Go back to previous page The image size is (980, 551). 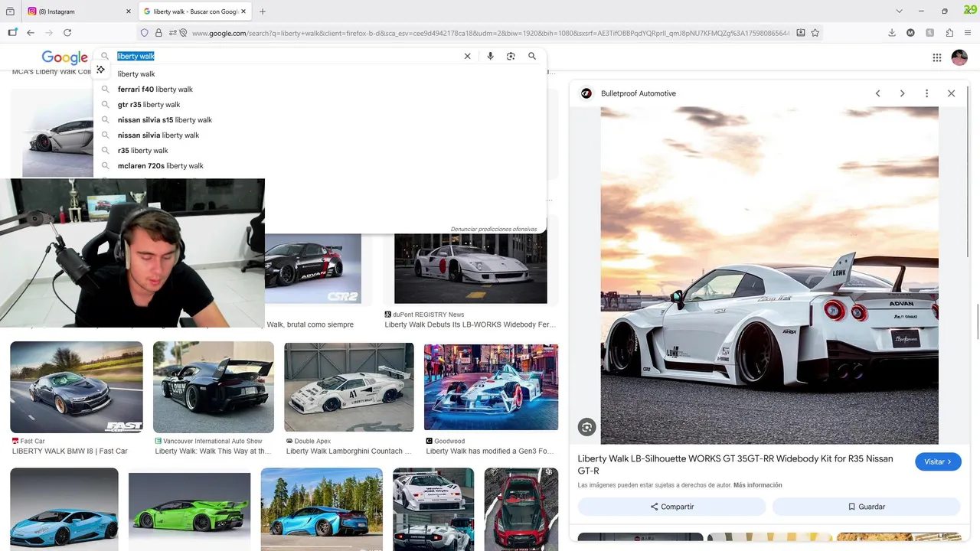pyautogui.click(x=31, y=33)
